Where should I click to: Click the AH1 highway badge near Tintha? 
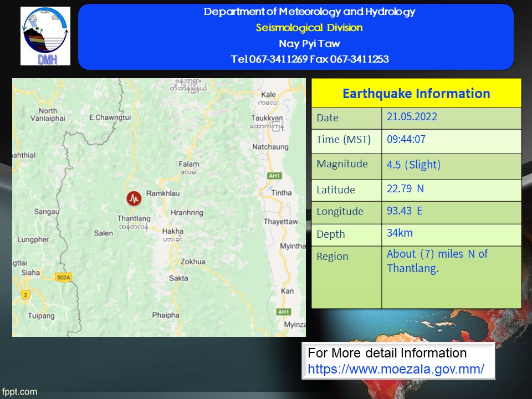pyautogui.click(x=274, y=176)
